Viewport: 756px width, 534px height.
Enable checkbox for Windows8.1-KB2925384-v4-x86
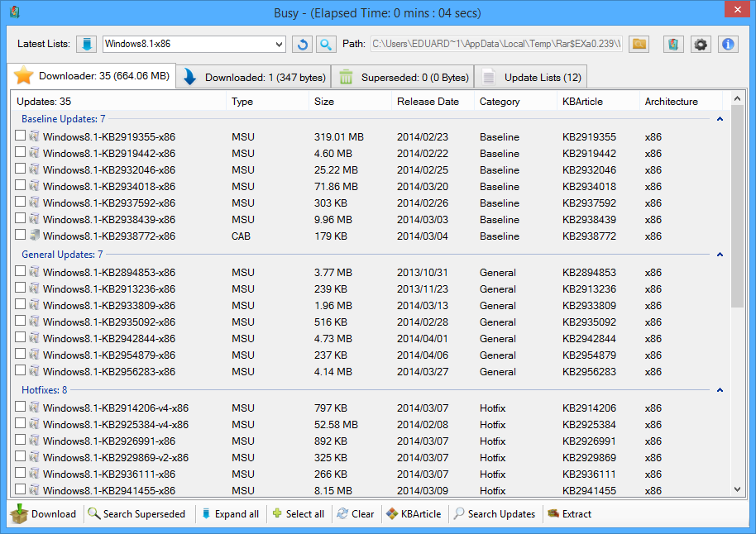click(x=20, y=422)
